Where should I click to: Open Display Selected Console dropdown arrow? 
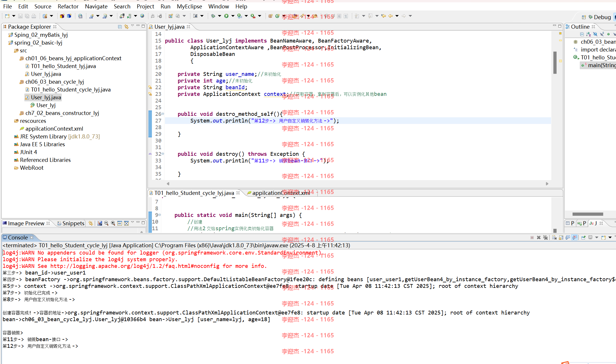tap(597, 237)
